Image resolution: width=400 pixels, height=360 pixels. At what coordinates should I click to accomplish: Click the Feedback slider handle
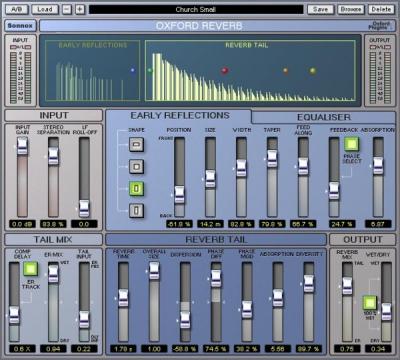334,191
